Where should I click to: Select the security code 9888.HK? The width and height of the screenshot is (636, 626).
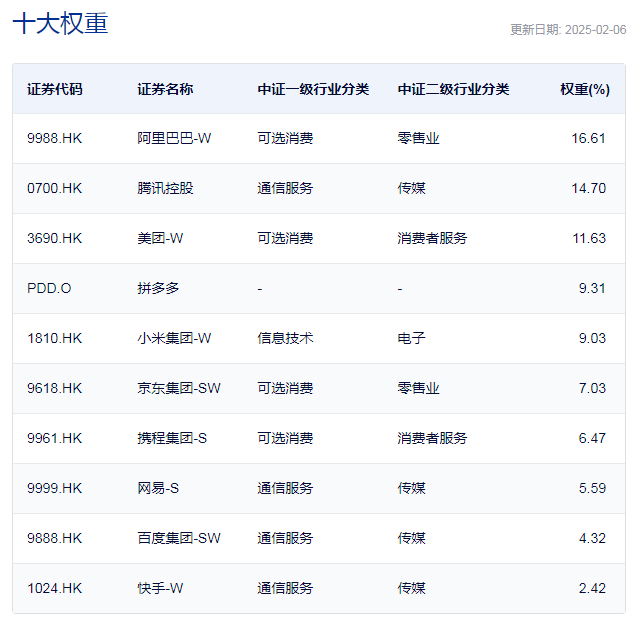click(x=54, y=538)
